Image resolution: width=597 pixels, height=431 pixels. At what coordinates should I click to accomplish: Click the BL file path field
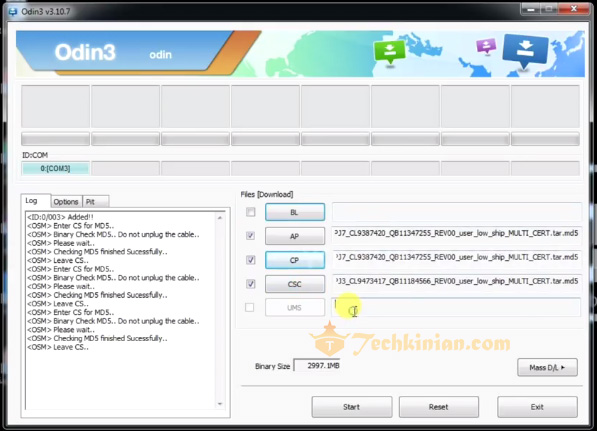pos(457,212)
